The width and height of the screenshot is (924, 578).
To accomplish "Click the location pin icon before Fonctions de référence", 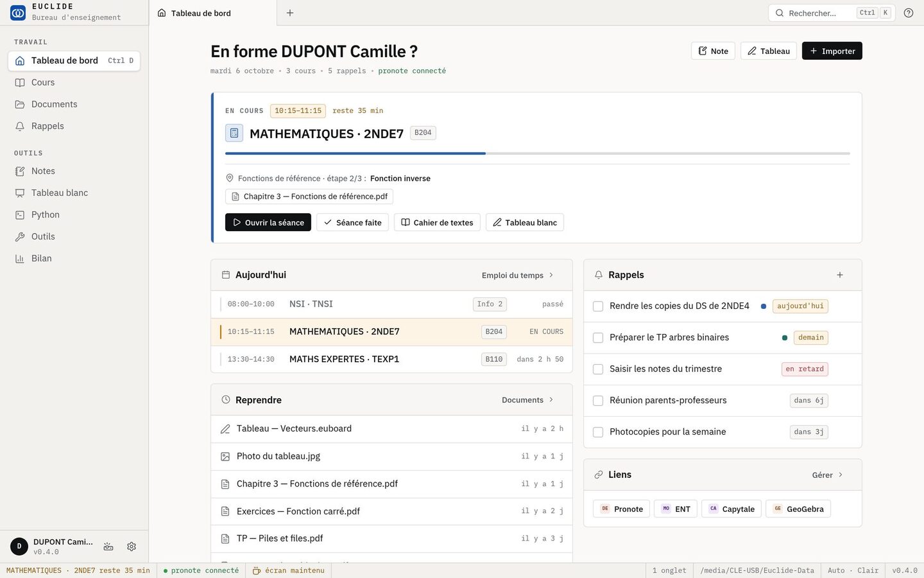I will tap(230, 178).
